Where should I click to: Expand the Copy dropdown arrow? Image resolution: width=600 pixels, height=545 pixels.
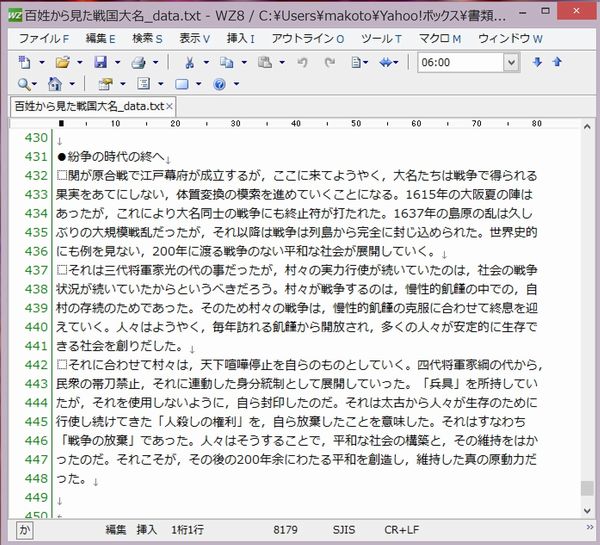244,62
